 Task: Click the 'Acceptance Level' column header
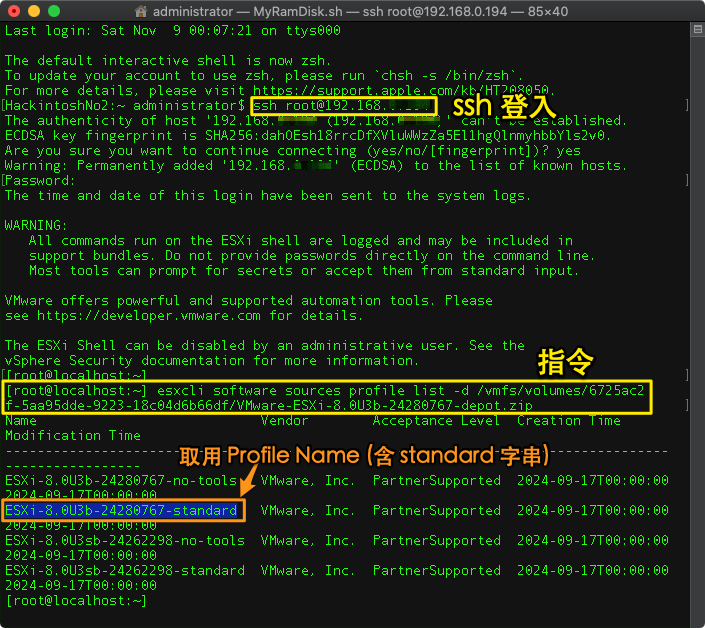tap(436, 420)
